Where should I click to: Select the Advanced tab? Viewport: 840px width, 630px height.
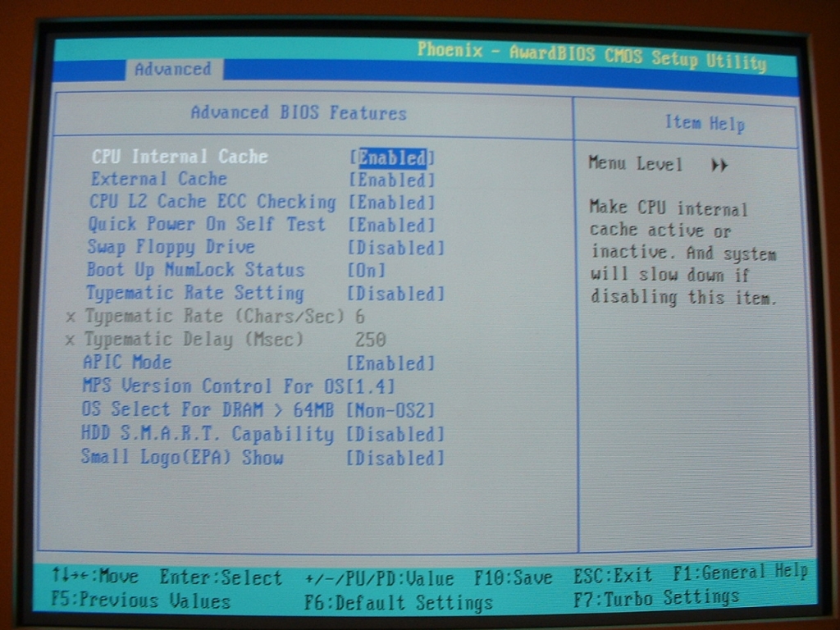(173, 70)
